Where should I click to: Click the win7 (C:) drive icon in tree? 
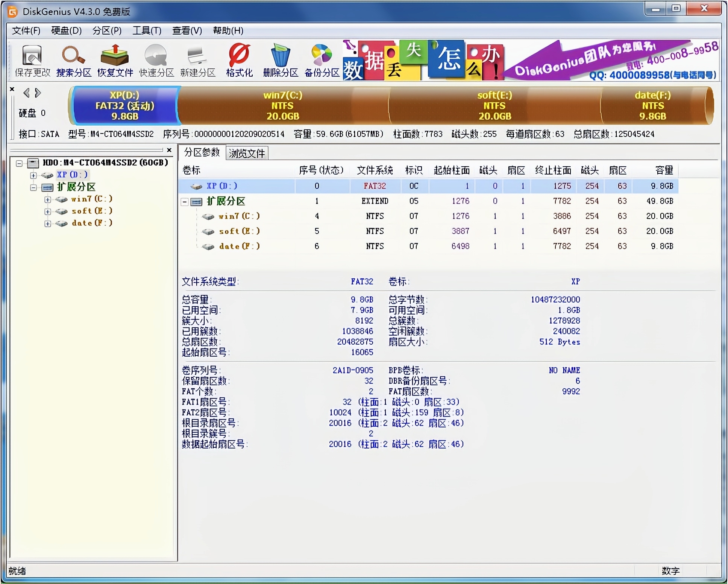click(x=62, y=199)
